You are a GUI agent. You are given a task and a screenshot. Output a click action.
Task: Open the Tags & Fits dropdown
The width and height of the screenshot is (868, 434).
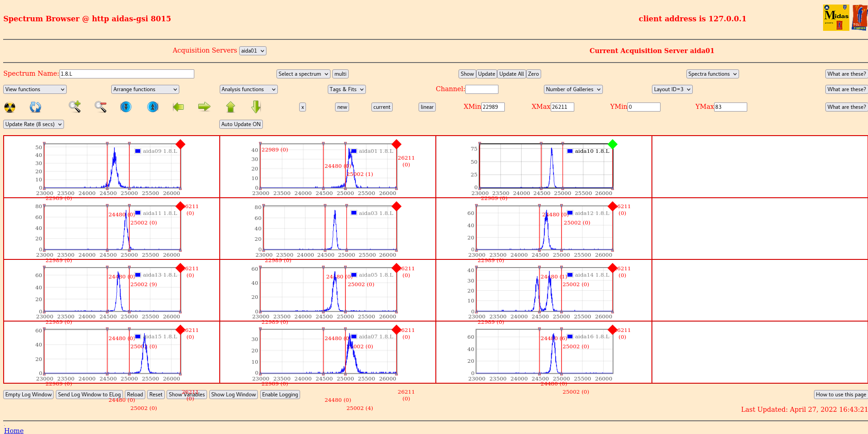tap(347, 89)
